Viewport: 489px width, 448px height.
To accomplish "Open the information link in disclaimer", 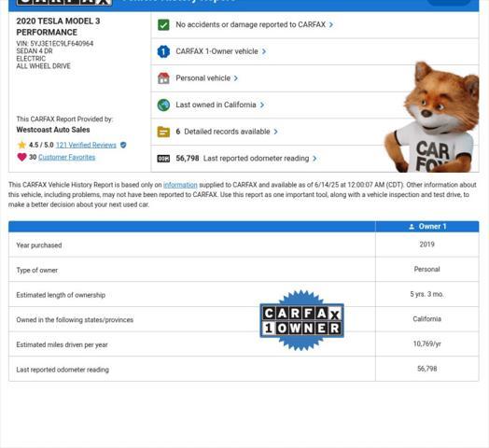I will tap(180, 185).
